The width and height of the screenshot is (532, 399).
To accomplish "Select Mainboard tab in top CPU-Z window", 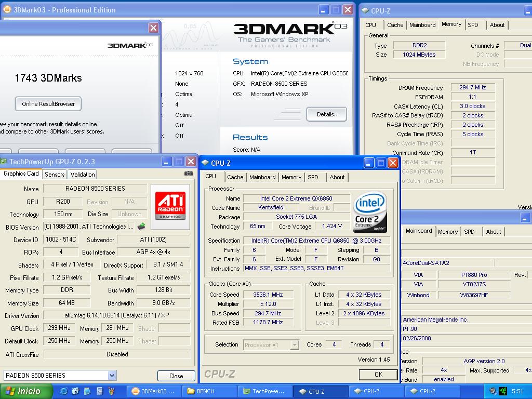I will (422, 25).
